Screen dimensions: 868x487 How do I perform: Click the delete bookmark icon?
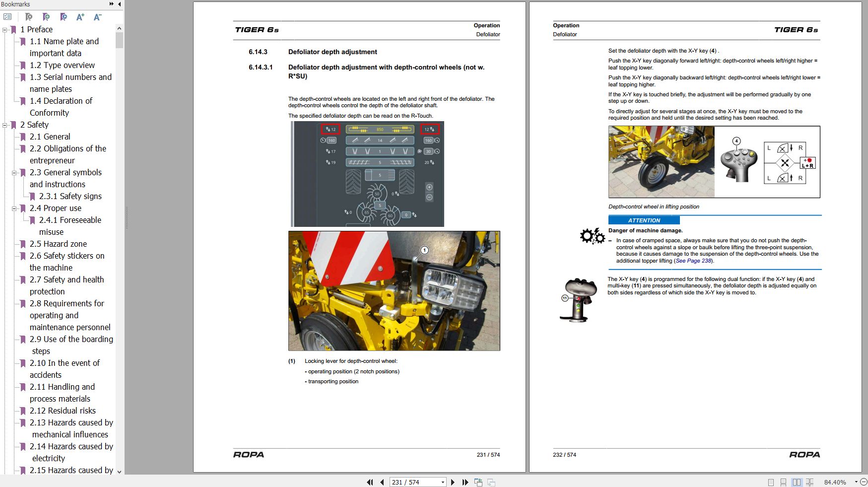[29, 16]
